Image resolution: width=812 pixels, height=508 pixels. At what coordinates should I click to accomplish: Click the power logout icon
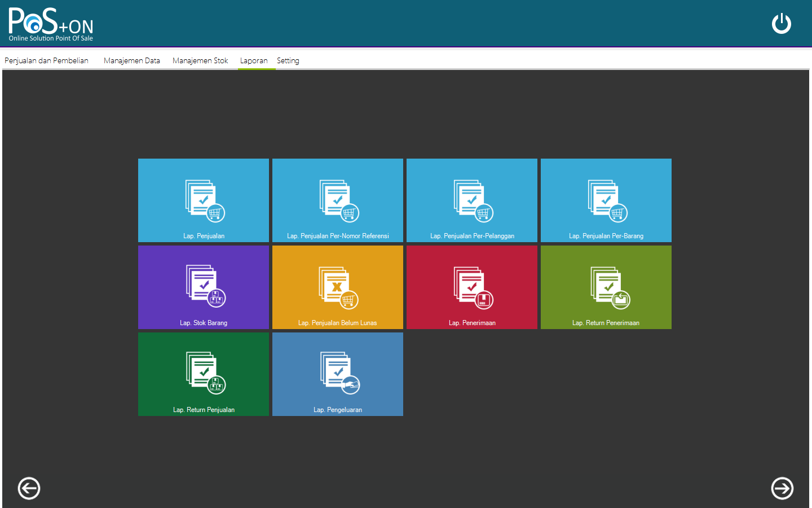click(x=782, y=24)
